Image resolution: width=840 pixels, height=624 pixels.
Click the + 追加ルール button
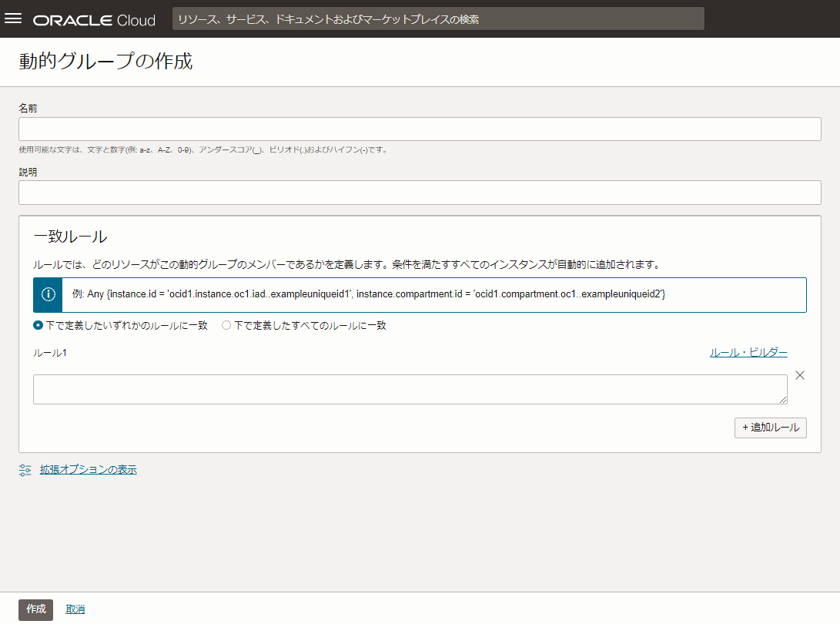[771, 428]
